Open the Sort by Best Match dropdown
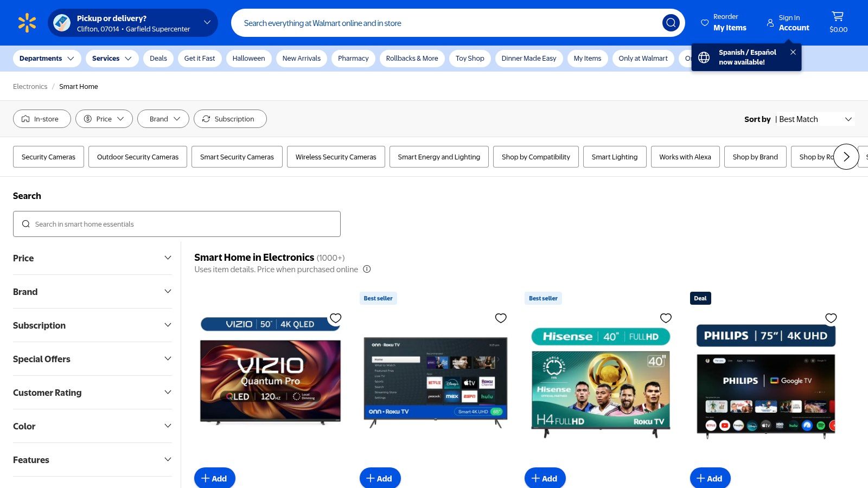The width and height of the screenshot is (868, 488). pos(814,119)
